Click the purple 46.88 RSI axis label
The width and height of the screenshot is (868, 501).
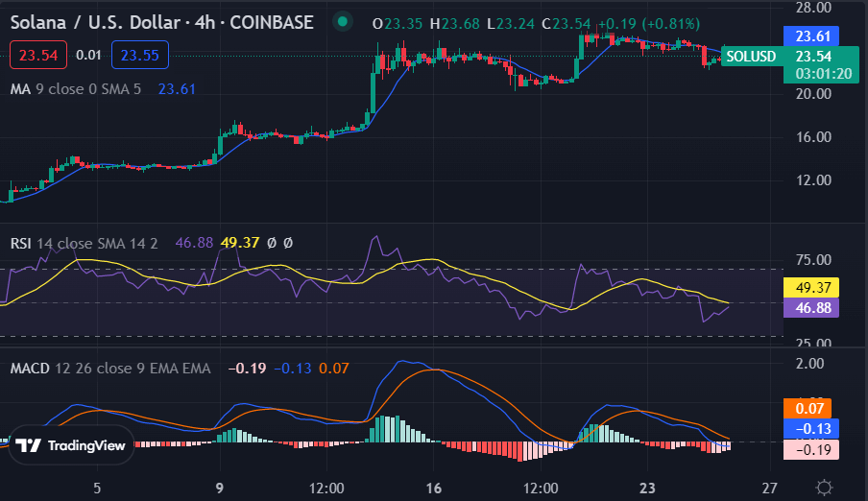[x=811, y=308]
